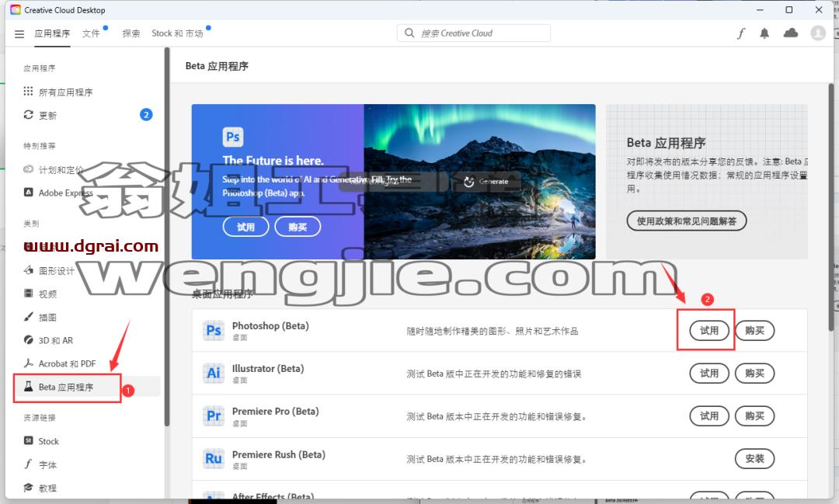839x504 pixels.
Task: Click the blue updates count badge
Action: (x=146, y=114)
